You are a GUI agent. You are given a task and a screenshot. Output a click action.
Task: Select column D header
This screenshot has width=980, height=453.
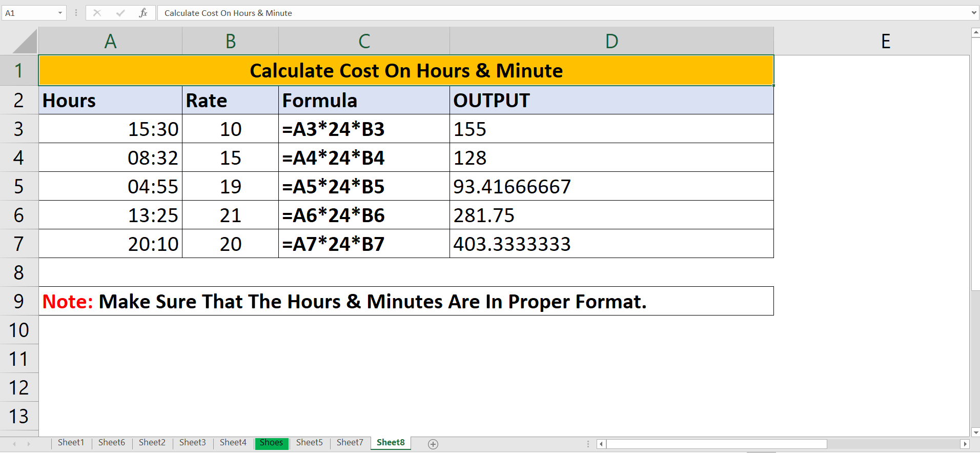(x=611, y=41)
